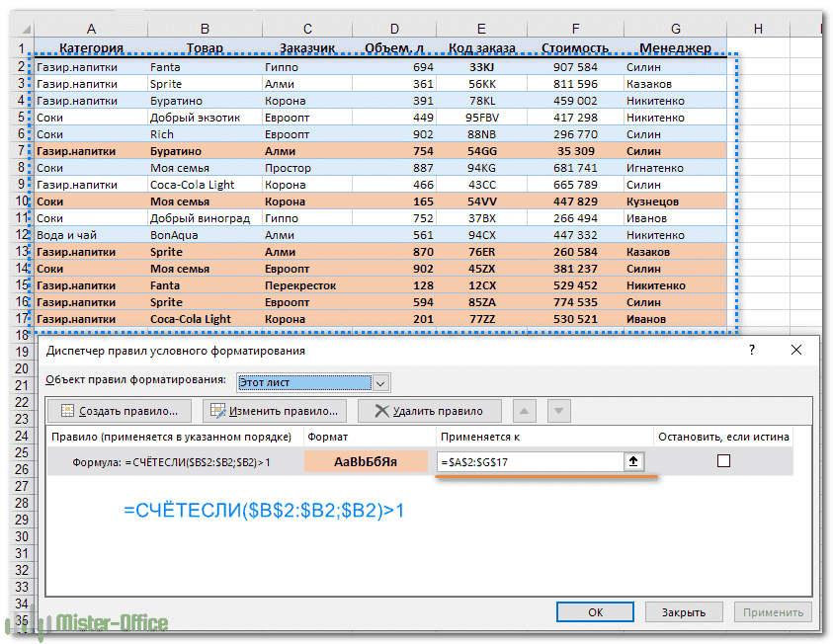Expand the 'Этот лист' rules scope dropdown
This screenshot has width=833, height=644.
tap(381, 382)
